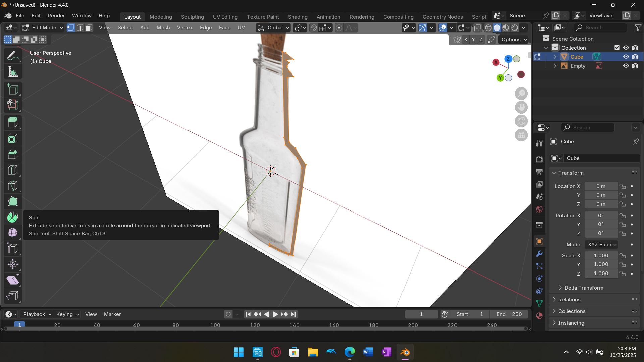Open the Options dropdown
This screenshot has width=644, height=362.
[x=514, y=40]
